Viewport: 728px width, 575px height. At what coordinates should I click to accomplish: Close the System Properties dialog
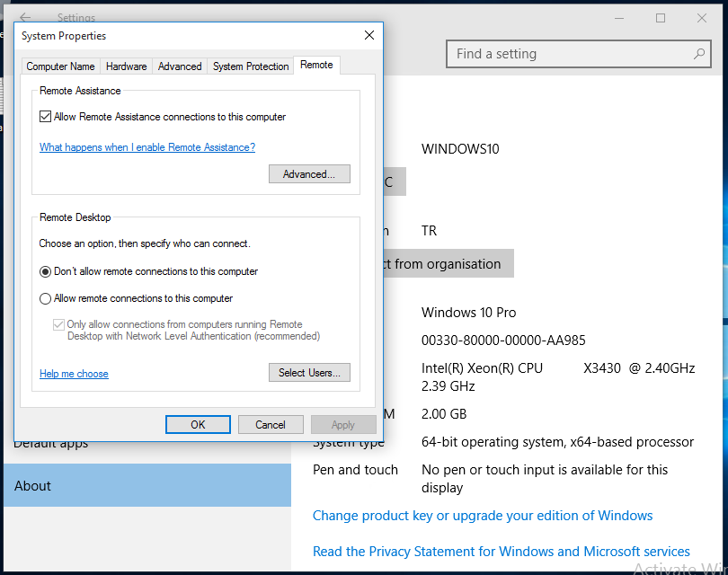coord(368,36)
